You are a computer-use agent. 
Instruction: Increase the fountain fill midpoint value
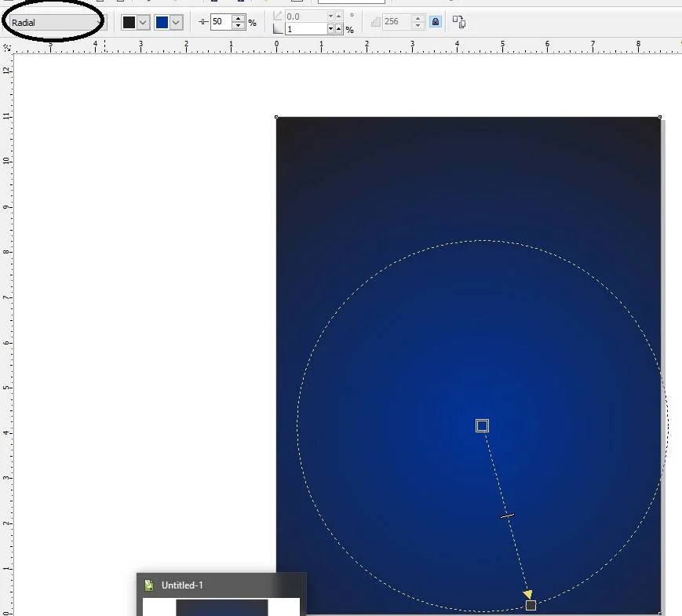coord(239,18)
